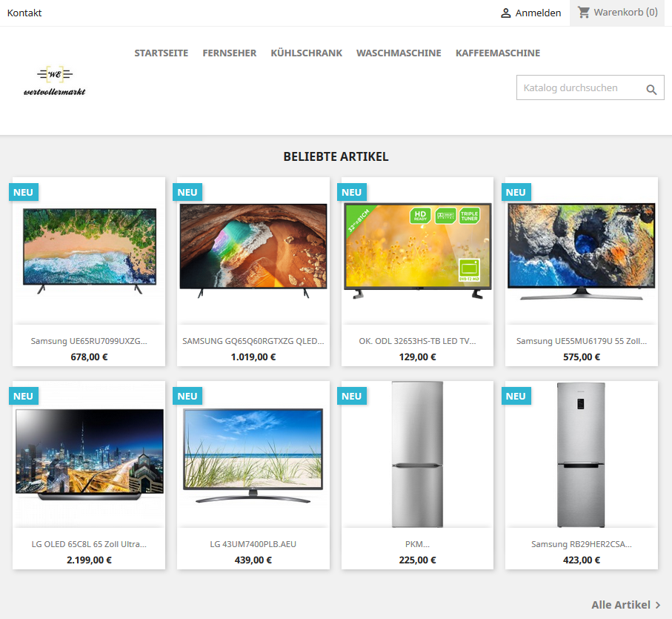Viewport: 672px width, 619px height.
Task: Open Samsung UE55MU6179U 55 Zoll title
Action: click(x=582, y=341)
